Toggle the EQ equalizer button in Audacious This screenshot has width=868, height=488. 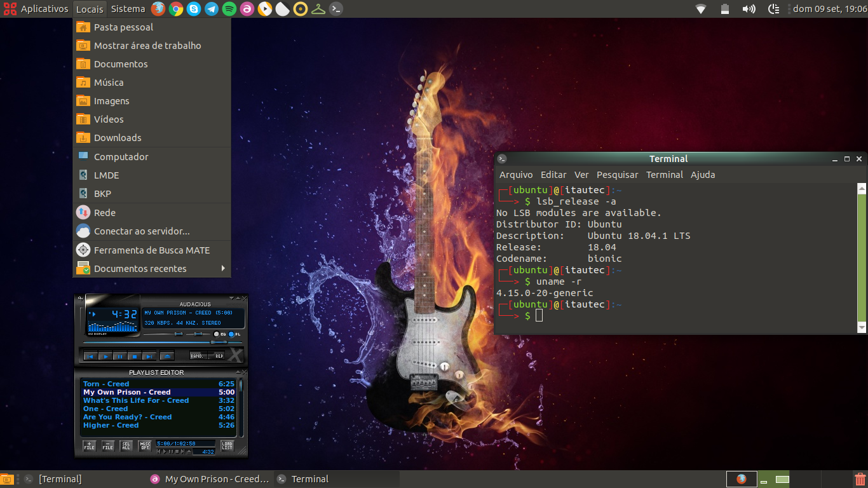click(220, 334)
